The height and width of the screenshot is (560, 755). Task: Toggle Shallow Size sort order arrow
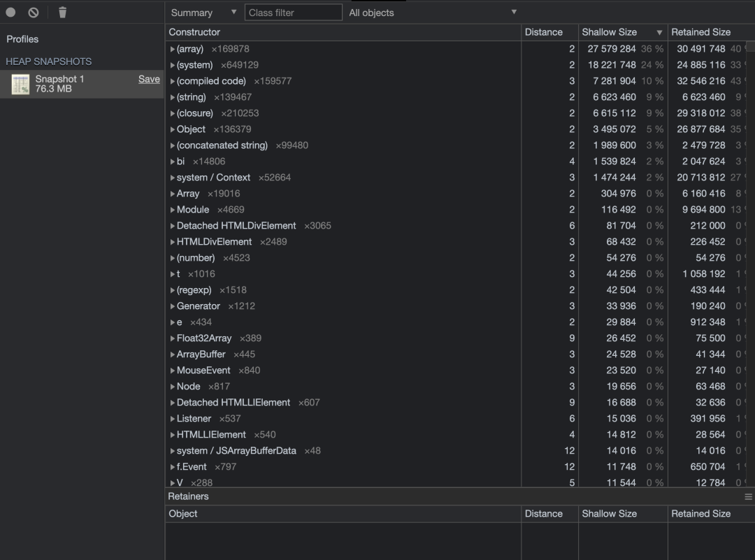click(x=659, y=33)
